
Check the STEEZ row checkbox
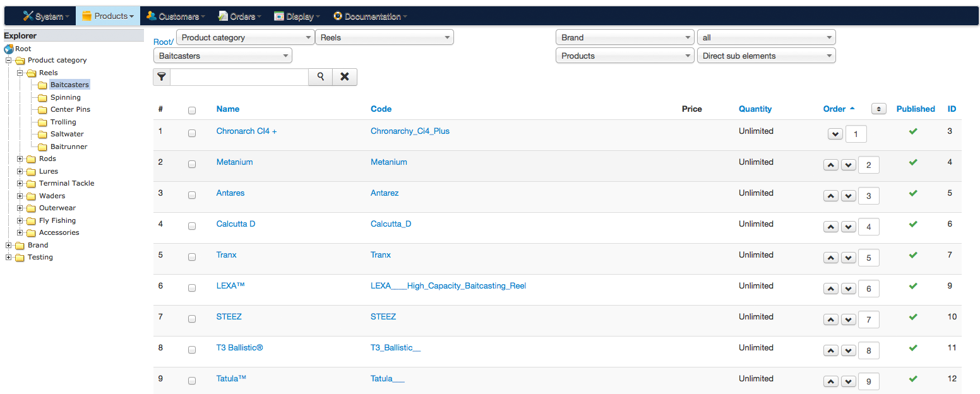click(x=192, y=319)
